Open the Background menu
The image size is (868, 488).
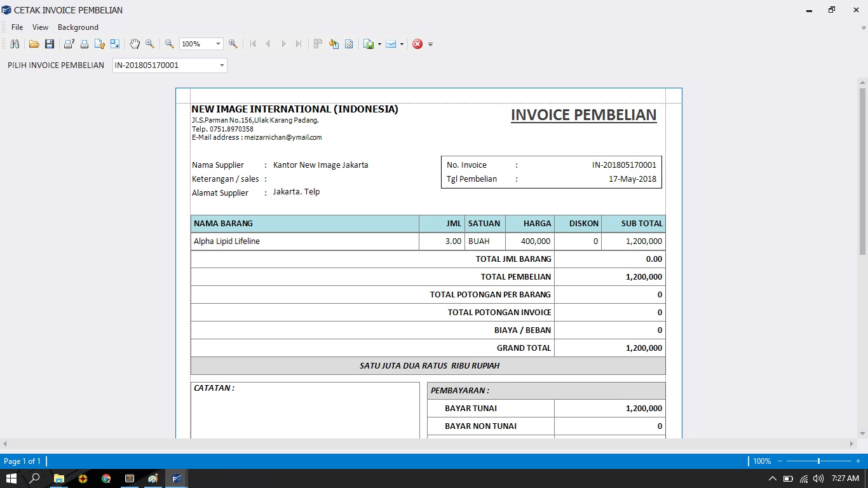(x=78, y=27)
